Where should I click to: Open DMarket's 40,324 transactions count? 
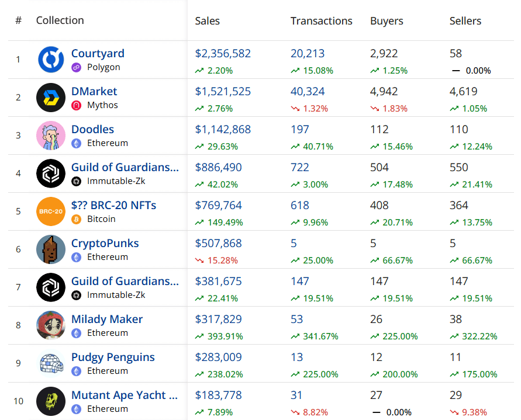click(308, 91)
